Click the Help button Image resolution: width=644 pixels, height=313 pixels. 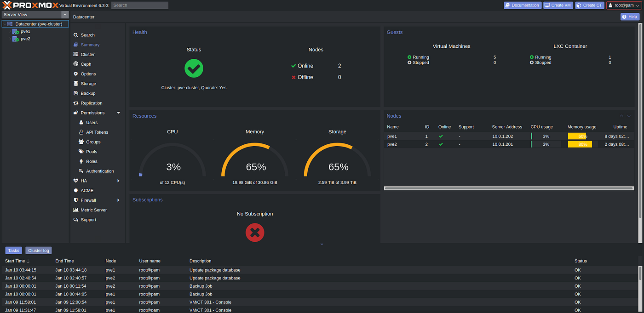tap(630, 17)
